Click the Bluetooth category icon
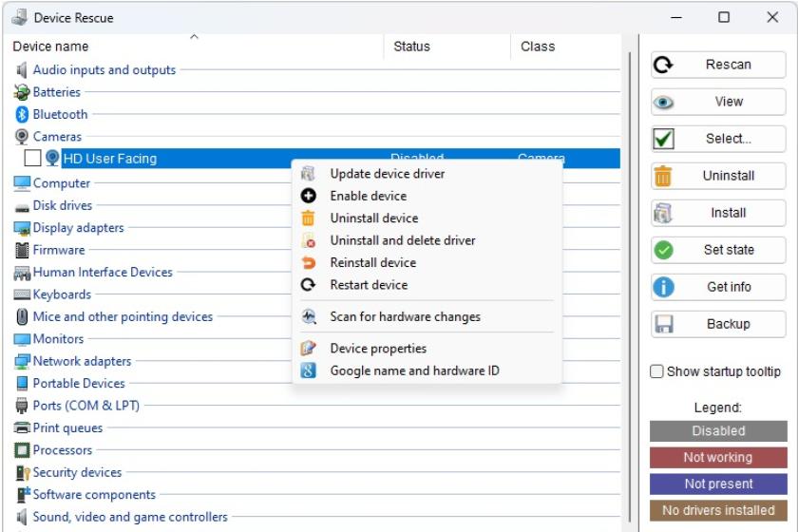The width and height of the screenshot is (798, 532). (21, 115)
